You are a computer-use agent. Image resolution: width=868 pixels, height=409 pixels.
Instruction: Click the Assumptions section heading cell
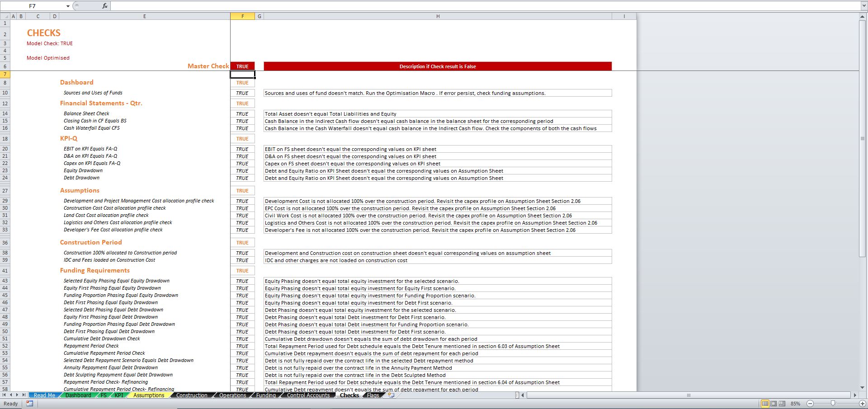coord(80,190)
